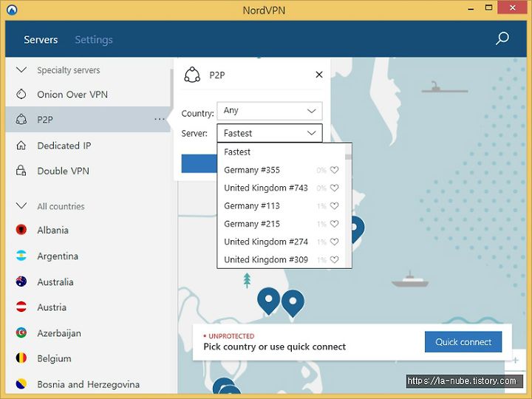Choose Austria country name
Screen dimensions: 532x399
[52, 307]
